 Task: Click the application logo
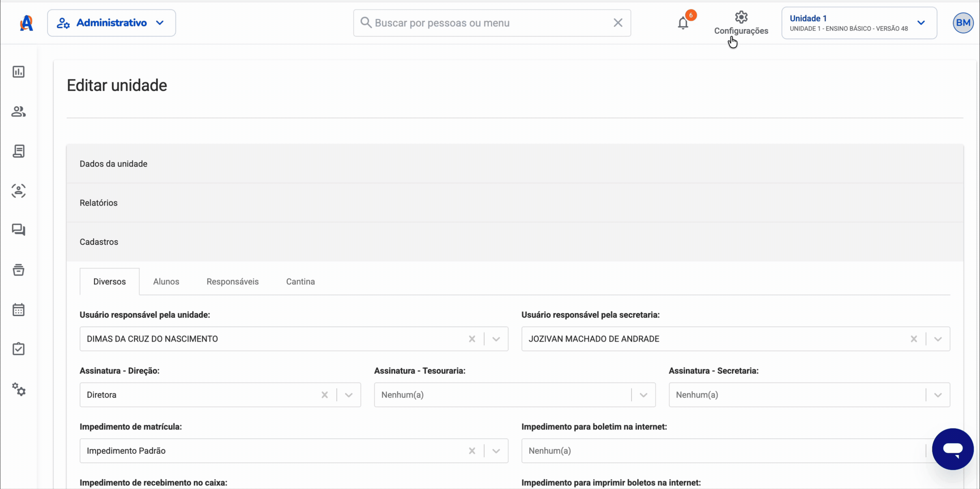pyautogui.click(x=26, y=23)
